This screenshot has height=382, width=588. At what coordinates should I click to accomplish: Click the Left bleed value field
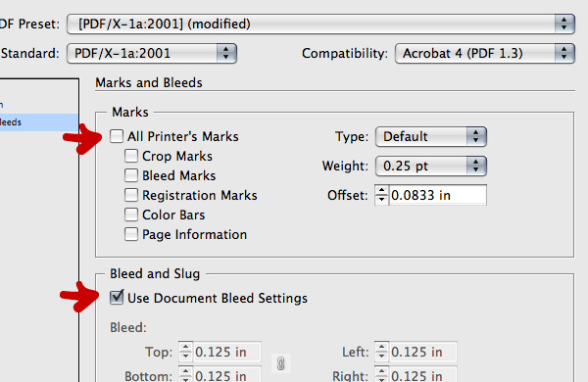click(423, 352)
